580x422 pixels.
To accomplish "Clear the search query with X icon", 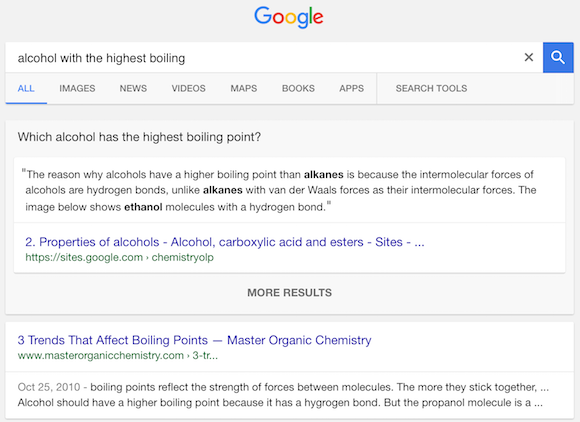I will 529,57.
